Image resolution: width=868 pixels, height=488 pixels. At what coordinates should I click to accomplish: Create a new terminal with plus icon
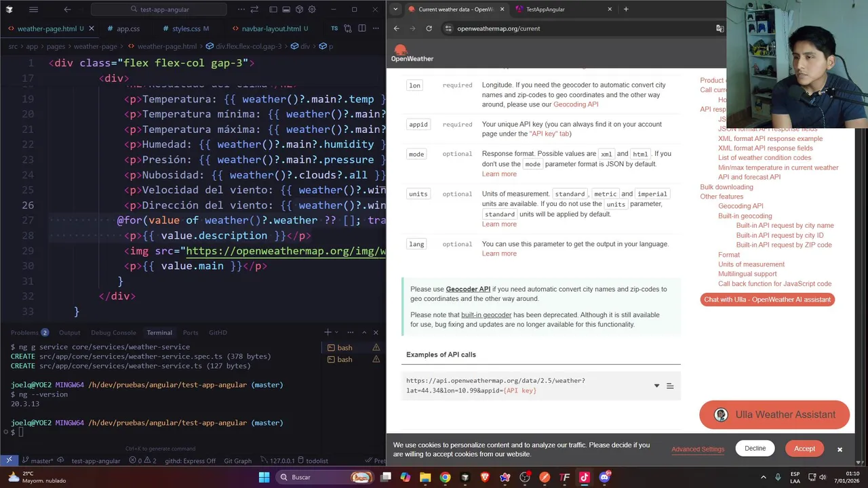pos(328,332)
